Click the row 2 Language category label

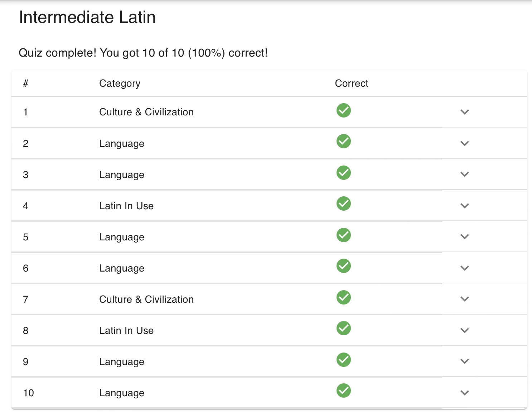[x=121, y=144]
